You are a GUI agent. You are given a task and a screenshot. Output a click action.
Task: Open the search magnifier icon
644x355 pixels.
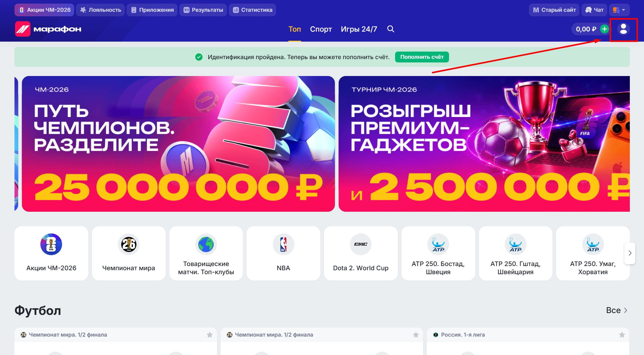pos(391,29)
